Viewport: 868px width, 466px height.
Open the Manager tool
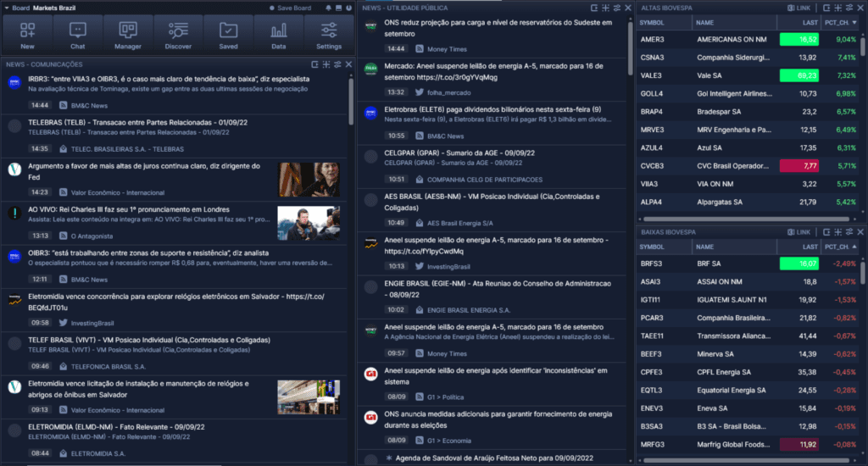coord(128,36)
